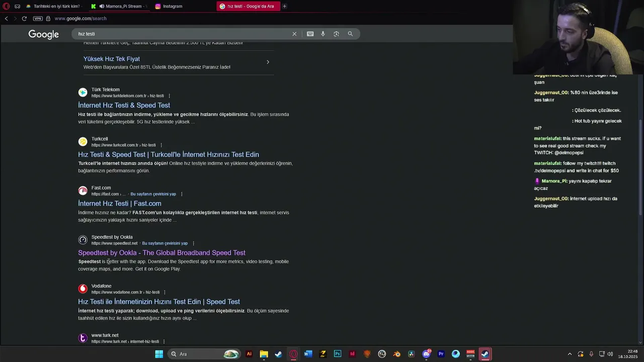The image size is (644, 362).
Task: Translate the speedtest.net page link
Action: 165,243
